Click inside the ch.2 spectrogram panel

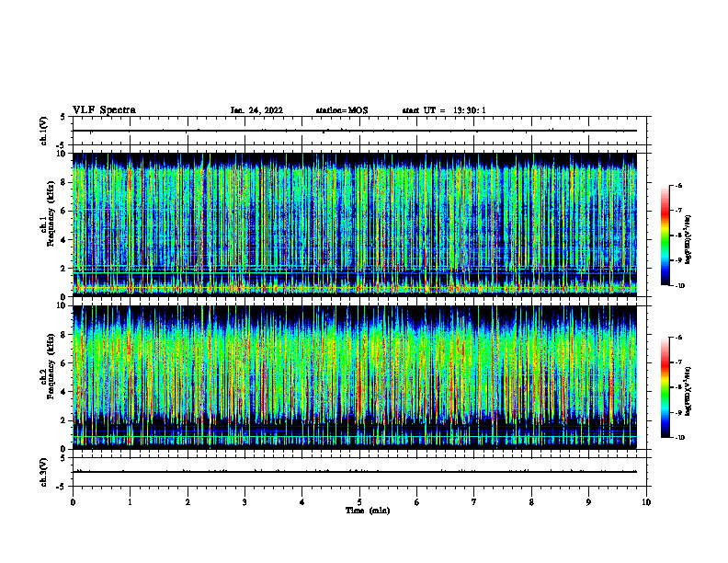[354, 377]
